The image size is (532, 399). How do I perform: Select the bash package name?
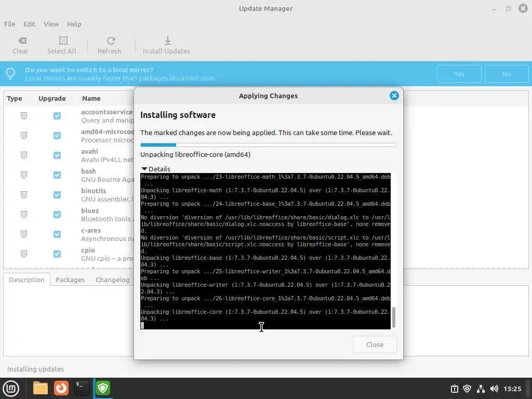click(88, 171)
